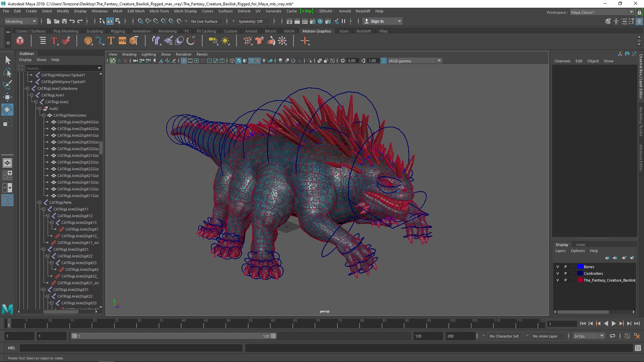The height and width of the screenshot is (362, 644).
Task: Click the sun light shelf icon
Action: (225, 41)
